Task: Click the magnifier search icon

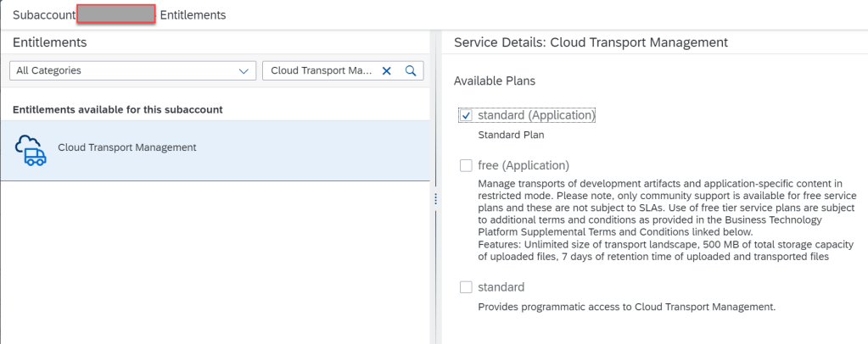Action: click(x=411, y=71)
